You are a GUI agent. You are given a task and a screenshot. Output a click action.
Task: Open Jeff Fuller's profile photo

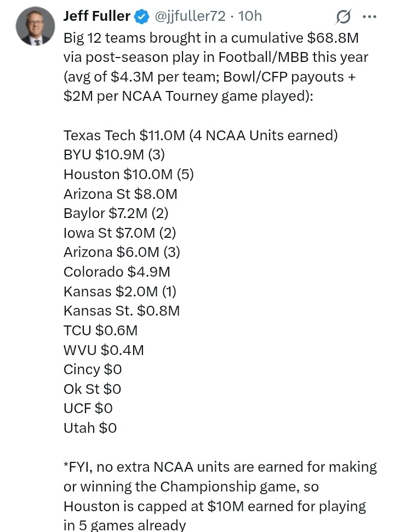point(35,26)
